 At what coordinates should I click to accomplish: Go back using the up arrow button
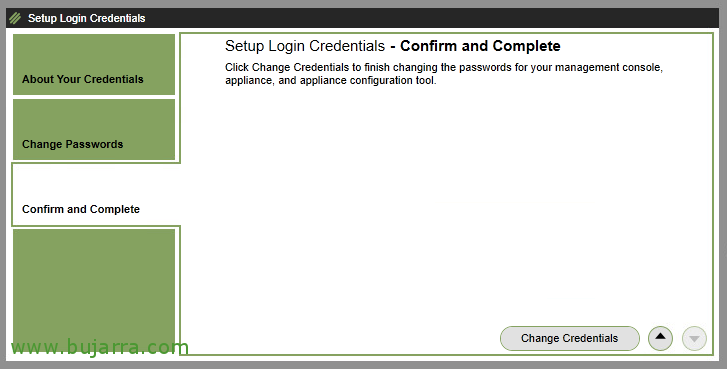pos(660,338)
